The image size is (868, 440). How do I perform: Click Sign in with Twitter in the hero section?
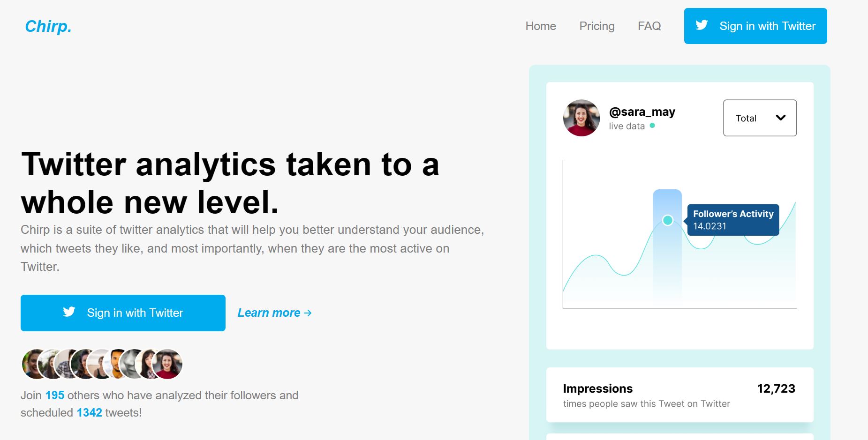pyautogui.click(x=123, y=313)
